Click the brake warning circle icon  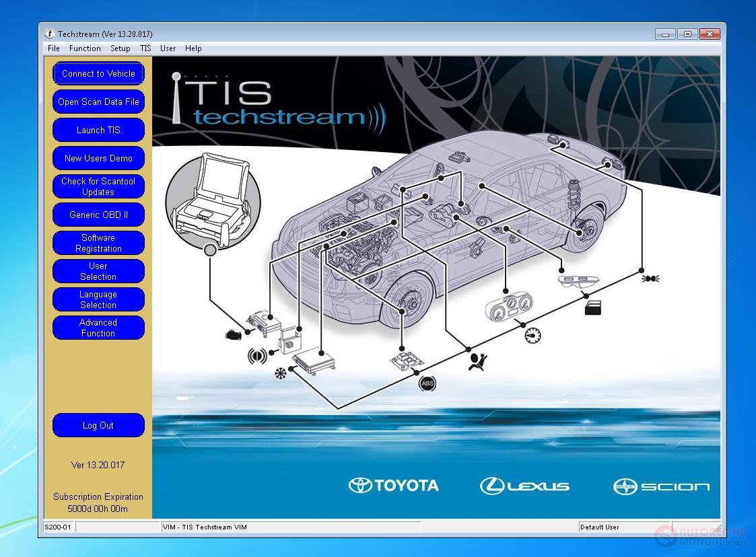[x=256, y=356]
